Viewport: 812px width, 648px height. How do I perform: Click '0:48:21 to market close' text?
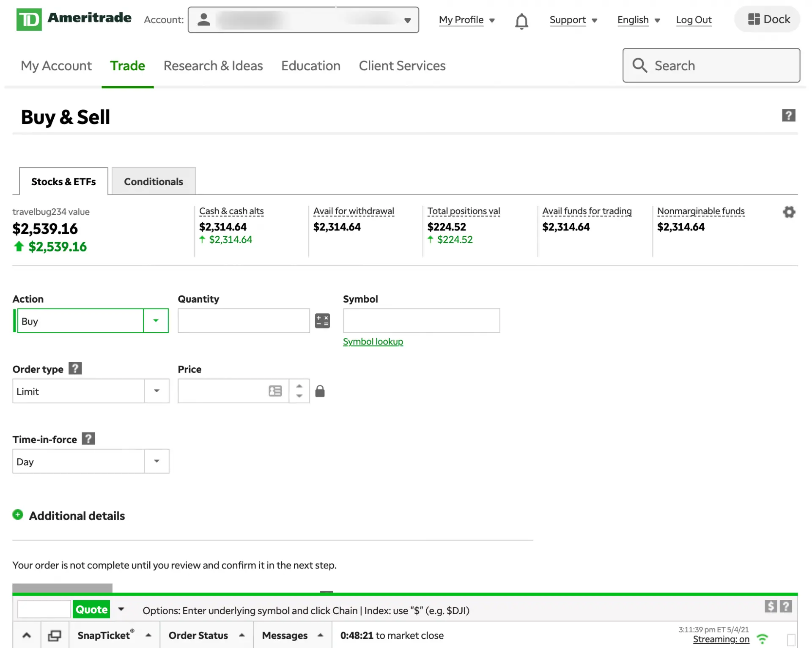392,635
